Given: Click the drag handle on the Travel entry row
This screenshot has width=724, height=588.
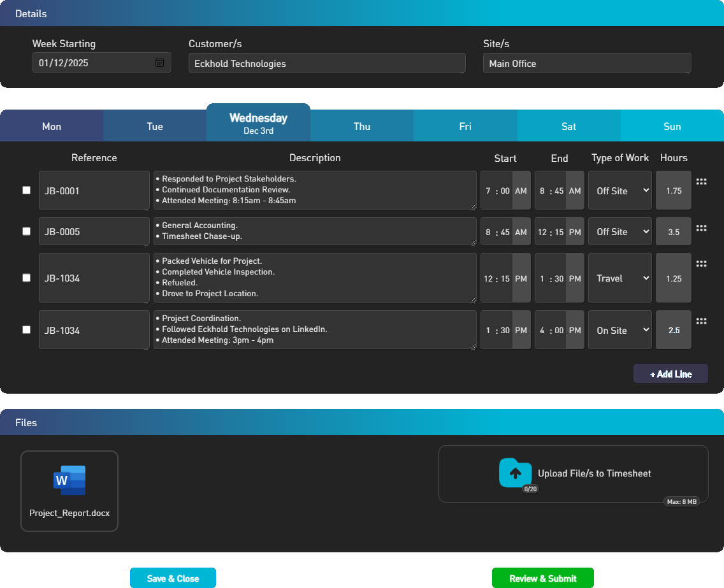Looking at the screenshot, I should coord(701,263).
